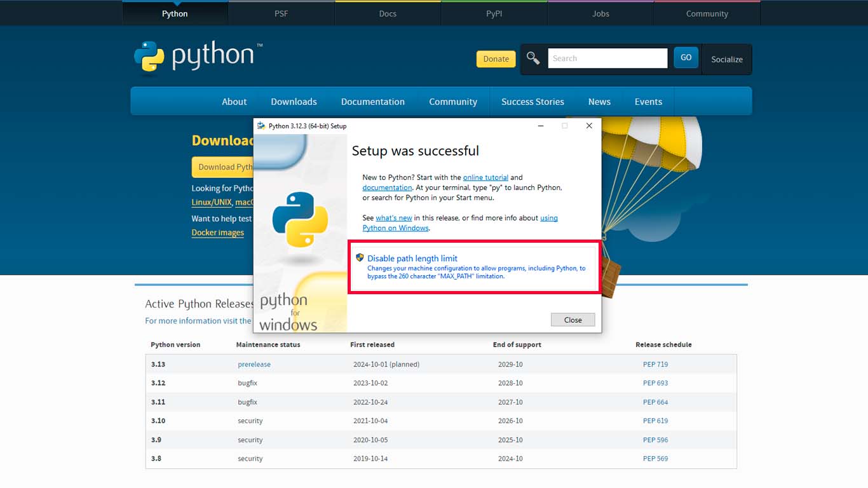Click the 3.8 version cell in the table
The width and height of the screenshot is (868, 488).
pyautogui.click(x=156, y=459)
